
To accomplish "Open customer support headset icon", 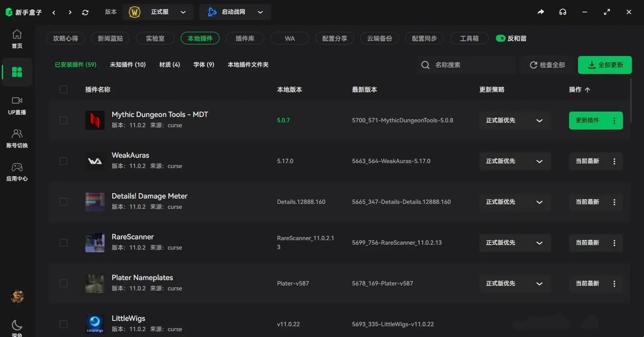I will click(563, 12).
